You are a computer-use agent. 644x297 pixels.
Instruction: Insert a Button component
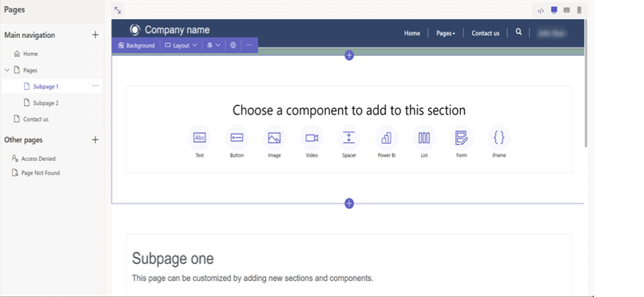pyautogui.click(x=237, y=138)
